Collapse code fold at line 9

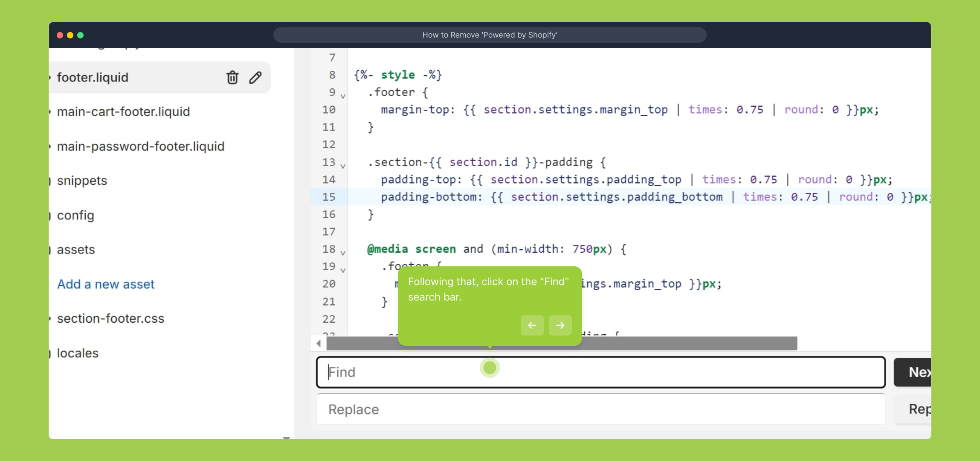(x=343, y=96)
